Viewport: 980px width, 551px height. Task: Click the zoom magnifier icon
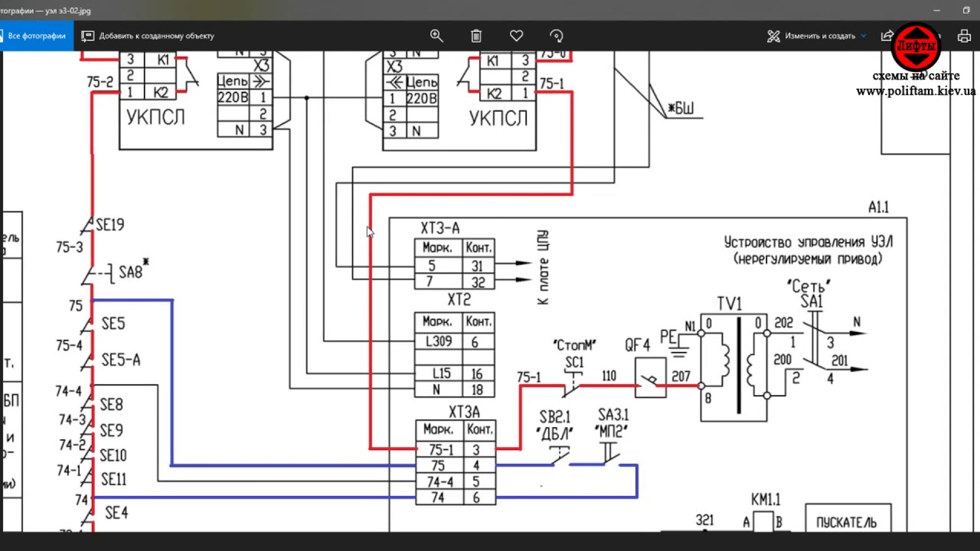(436, 36)
